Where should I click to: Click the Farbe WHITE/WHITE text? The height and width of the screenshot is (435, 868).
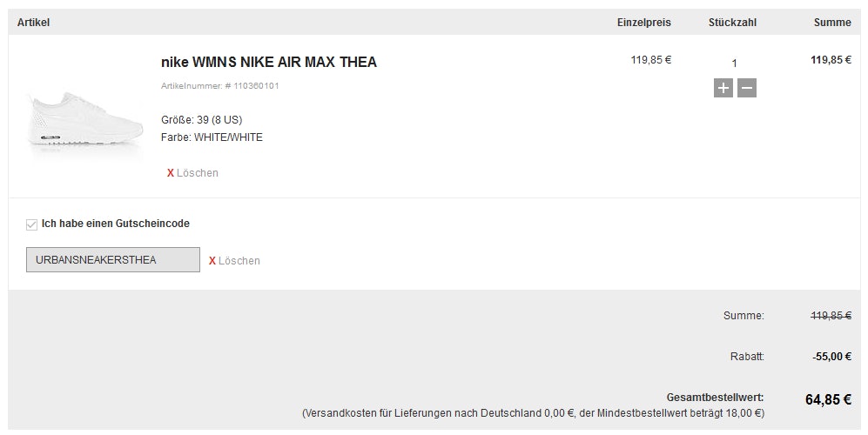(212, 137)
